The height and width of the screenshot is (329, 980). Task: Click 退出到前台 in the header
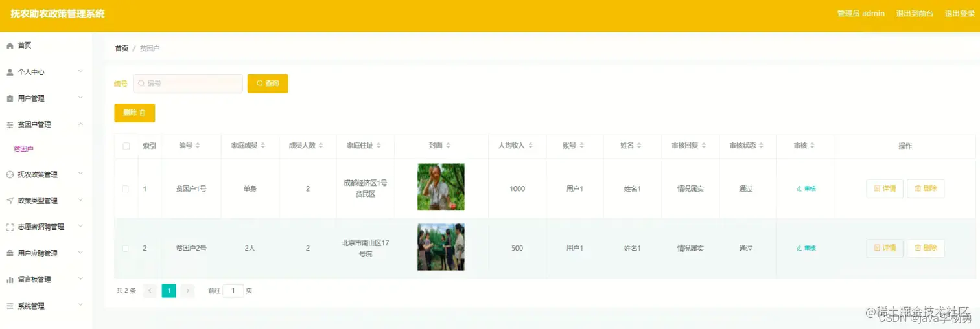pyautogui.click(x=915, y=14)
